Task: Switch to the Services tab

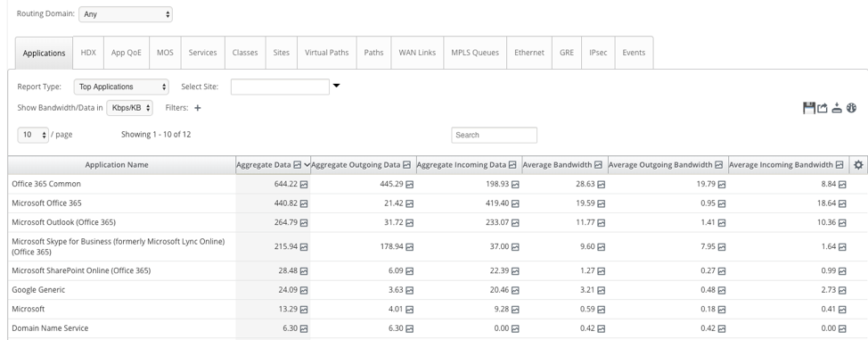Action: coord(202,53)
